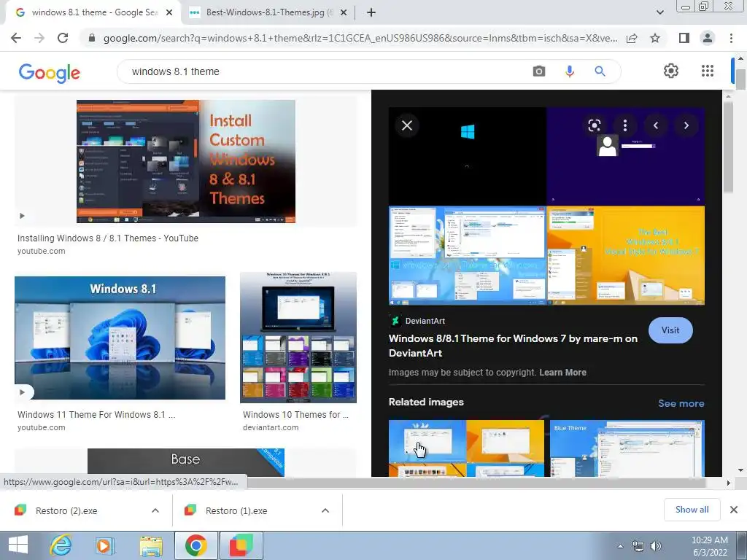Open the Windows 10 Themes deviantart thumbnail

[298, 338]
